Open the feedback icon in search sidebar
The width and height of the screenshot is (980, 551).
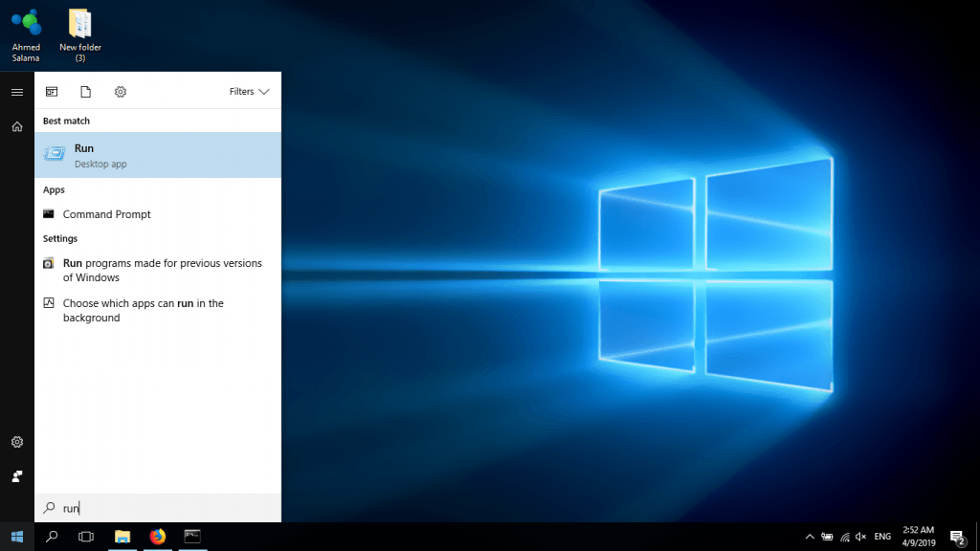[17, 476]
